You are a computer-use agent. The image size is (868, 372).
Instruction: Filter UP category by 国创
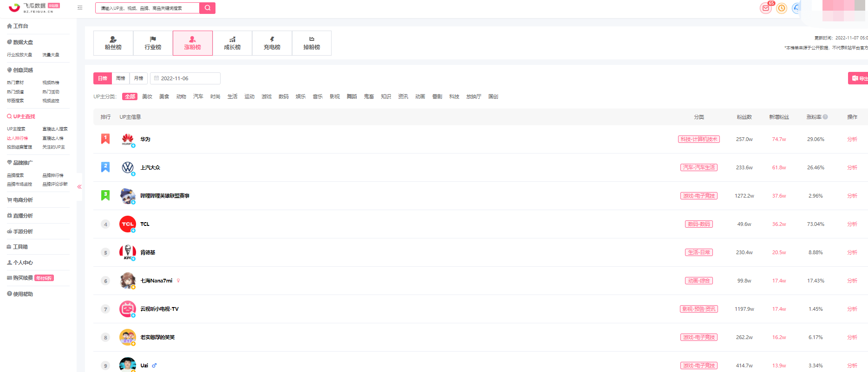click(x=493, y=96)
